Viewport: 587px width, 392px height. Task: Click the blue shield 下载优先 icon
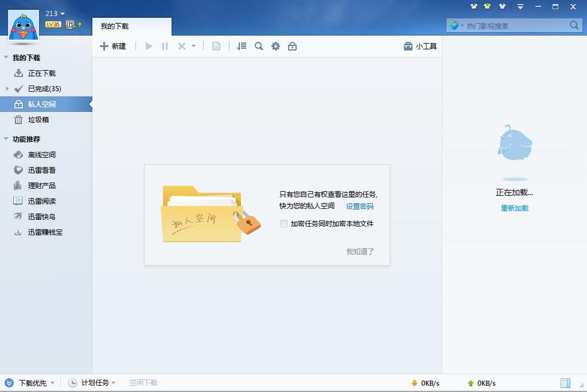pos(9,383)
